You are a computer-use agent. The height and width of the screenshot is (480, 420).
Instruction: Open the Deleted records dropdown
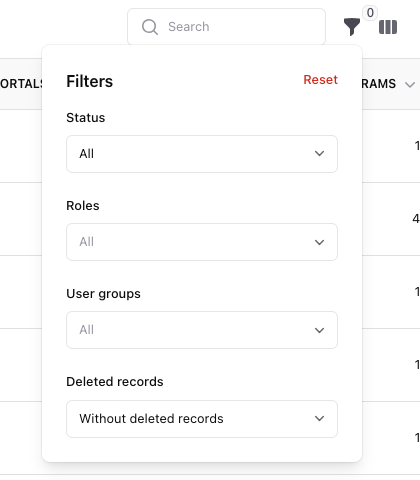(x=202, y=419)
